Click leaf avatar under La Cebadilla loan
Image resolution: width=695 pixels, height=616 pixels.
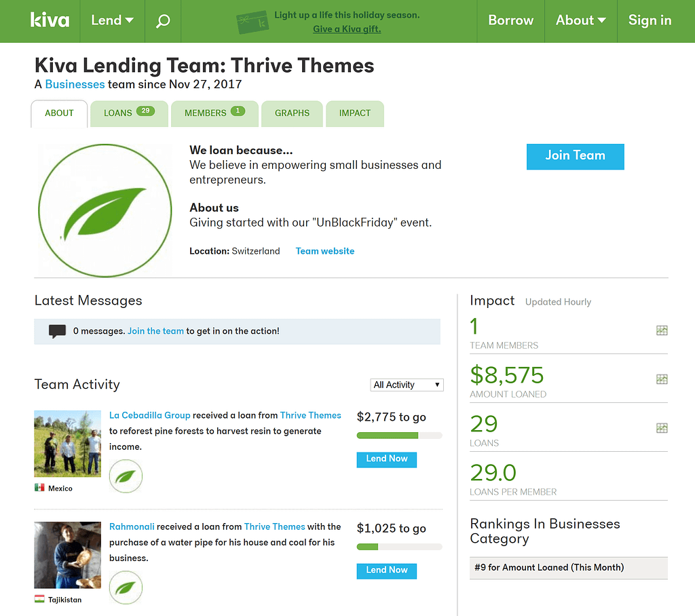(x=126, y=476)
